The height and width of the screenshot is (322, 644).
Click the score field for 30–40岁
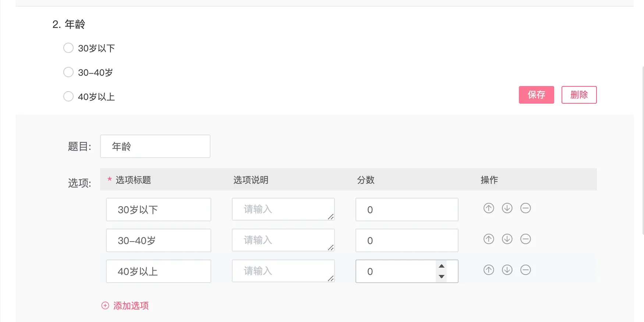[x=406, y=240]
